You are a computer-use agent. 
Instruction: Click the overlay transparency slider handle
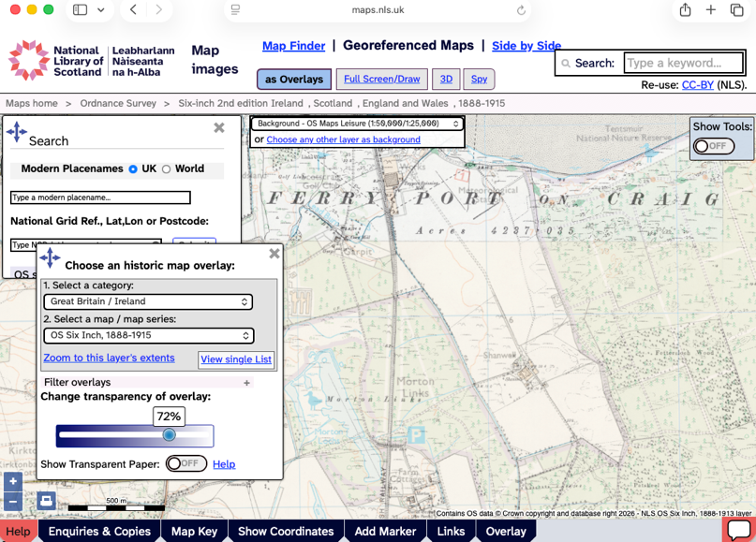click(169, 435)
